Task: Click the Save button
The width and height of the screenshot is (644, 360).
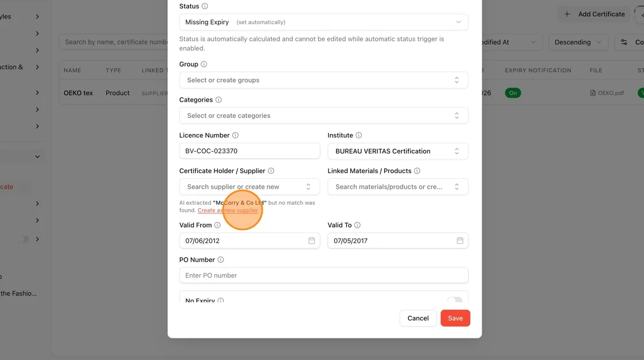Action: pos(455,318)
